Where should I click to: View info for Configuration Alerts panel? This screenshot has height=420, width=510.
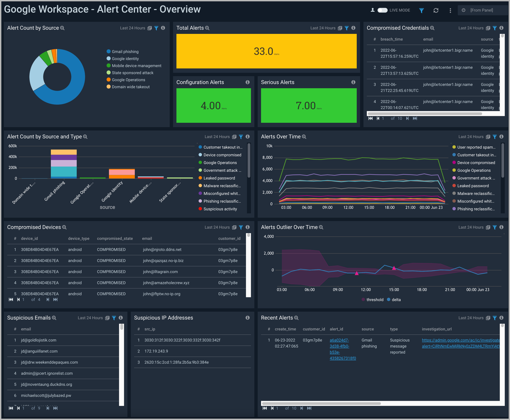[247, 82]
